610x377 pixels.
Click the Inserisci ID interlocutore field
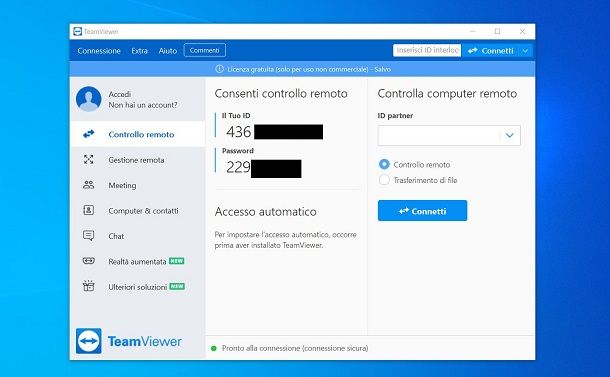[427, 50]
